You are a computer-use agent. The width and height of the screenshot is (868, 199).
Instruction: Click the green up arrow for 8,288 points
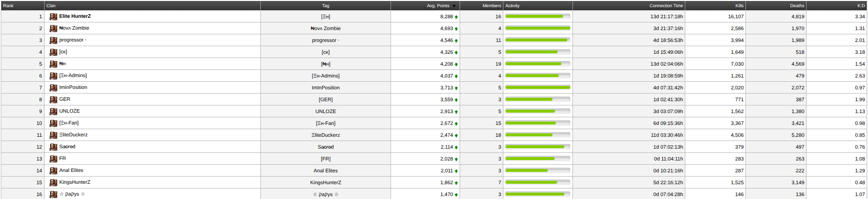[456, 17]
